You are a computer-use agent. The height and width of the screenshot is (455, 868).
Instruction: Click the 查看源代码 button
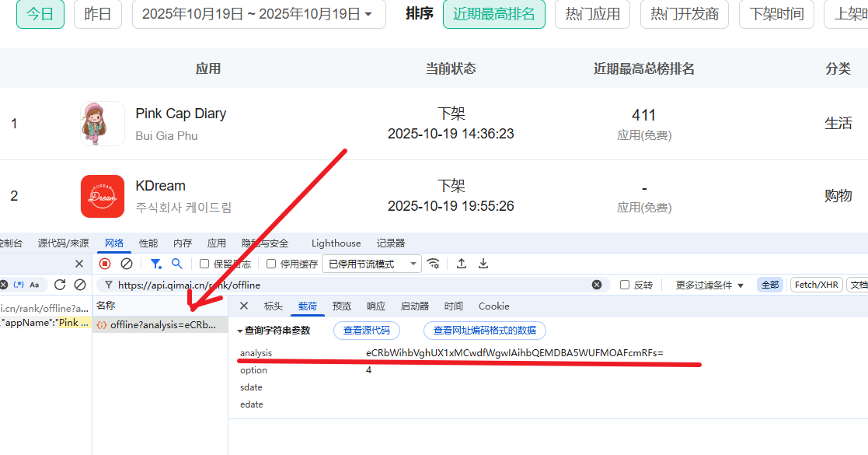(x=367, y=331)
